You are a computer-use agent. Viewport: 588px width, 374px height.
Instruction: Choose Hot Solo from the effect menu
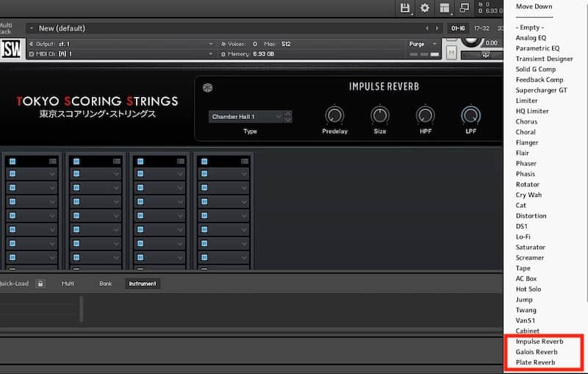(528, 290)
